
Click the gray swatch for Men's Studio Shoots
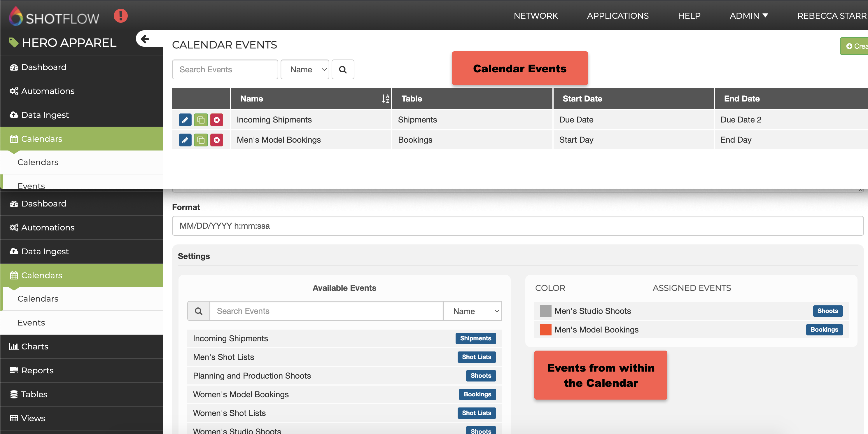click(545, 311)
